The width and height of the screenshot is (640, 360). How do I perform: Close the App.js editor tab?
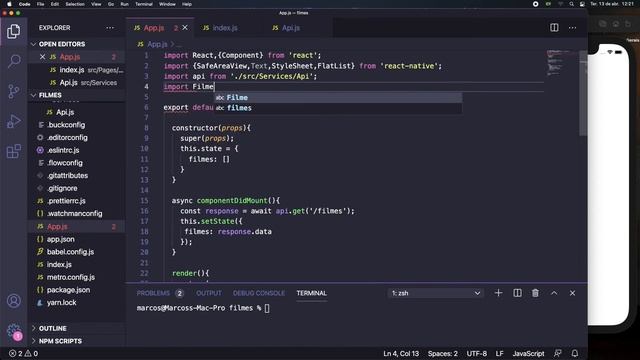pyautogui.click(x=185, y=28)
